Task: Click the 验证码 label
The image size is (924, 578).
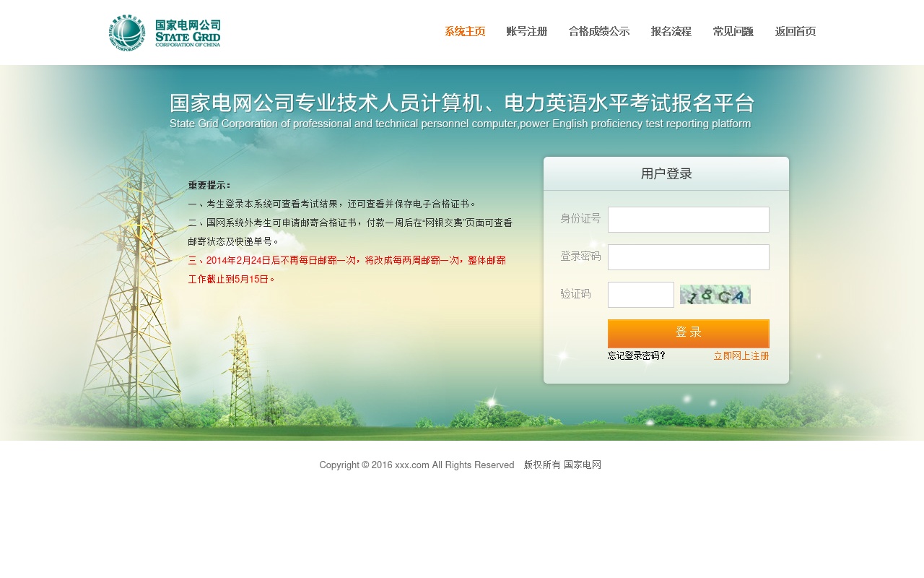Action: tap(575, 294)
